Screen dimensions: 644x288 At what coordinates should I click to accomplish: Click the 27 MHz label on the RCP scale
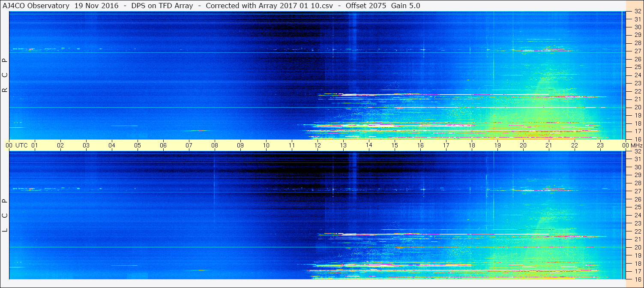point(638,51)
